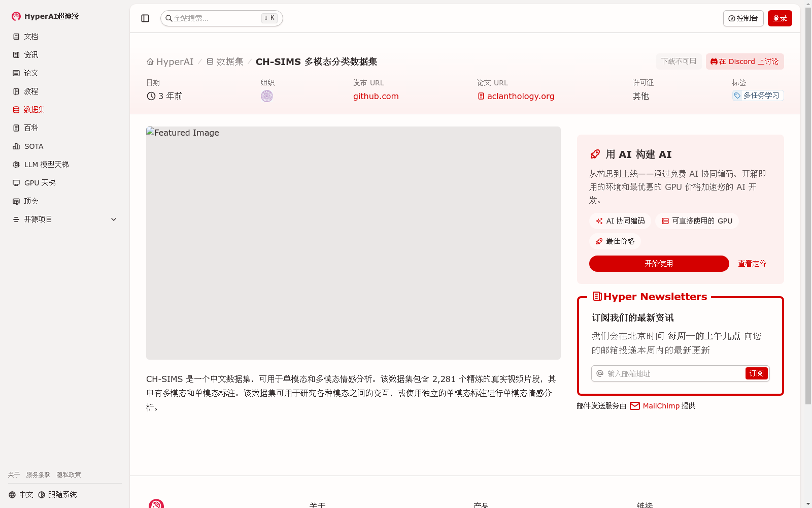The image size is (812, 508).
Task: Click the HyperAI logo icon
Action: [x=16, y=16]
